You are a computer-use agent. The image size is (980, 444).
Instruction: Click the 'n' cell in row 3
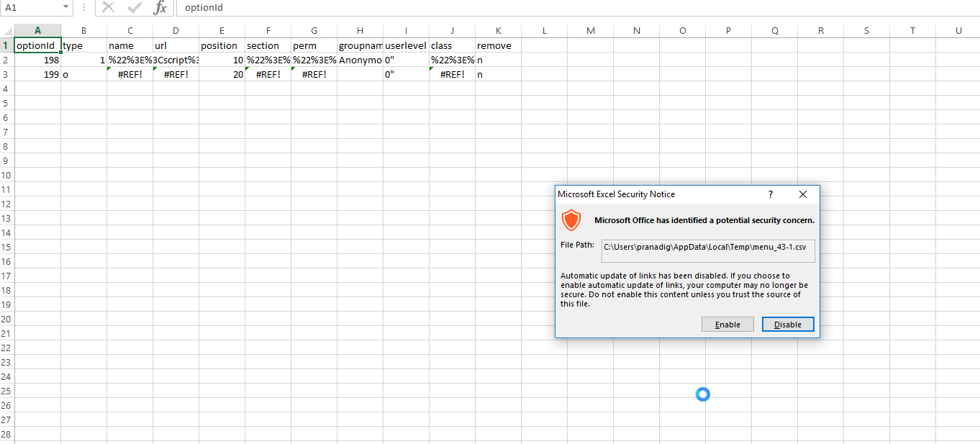(498, 74)
